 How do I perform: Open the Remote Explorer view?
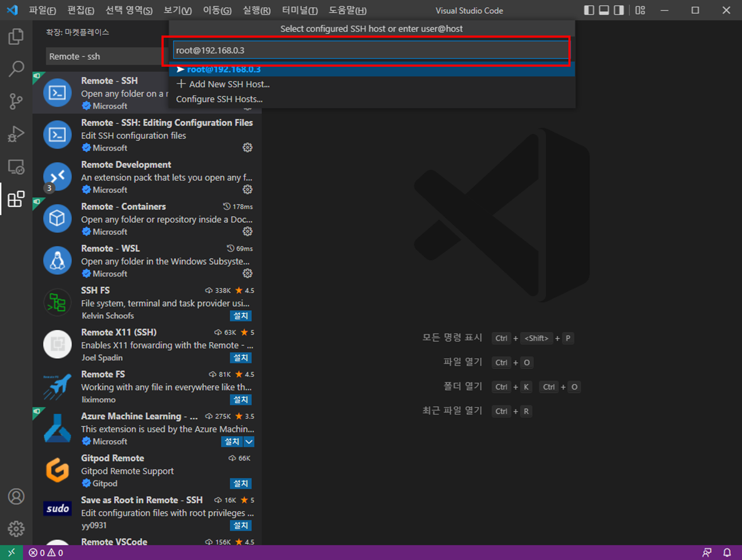click(16, 167)
